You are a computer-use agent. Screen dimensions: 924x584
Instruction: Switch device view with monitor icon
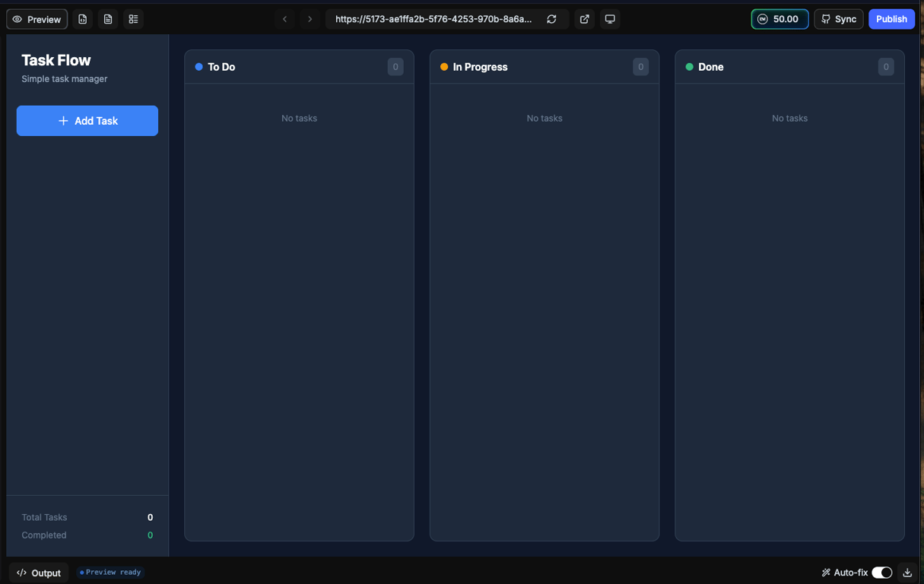coord(610,19)
